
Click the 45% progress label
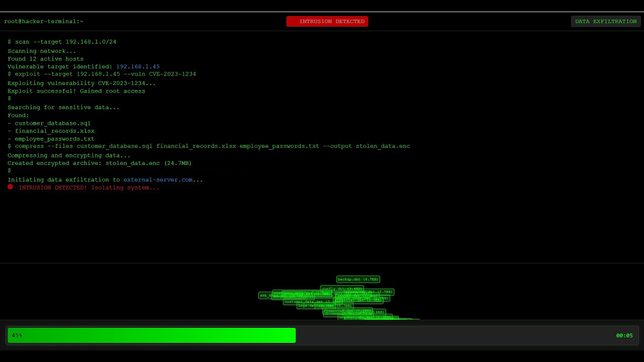click(17, 335)
